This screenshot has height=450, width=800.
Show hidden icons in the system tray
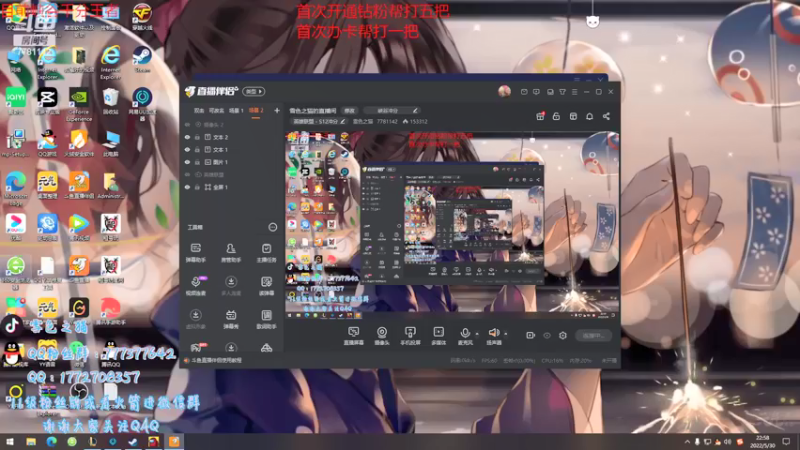(687, 442)
